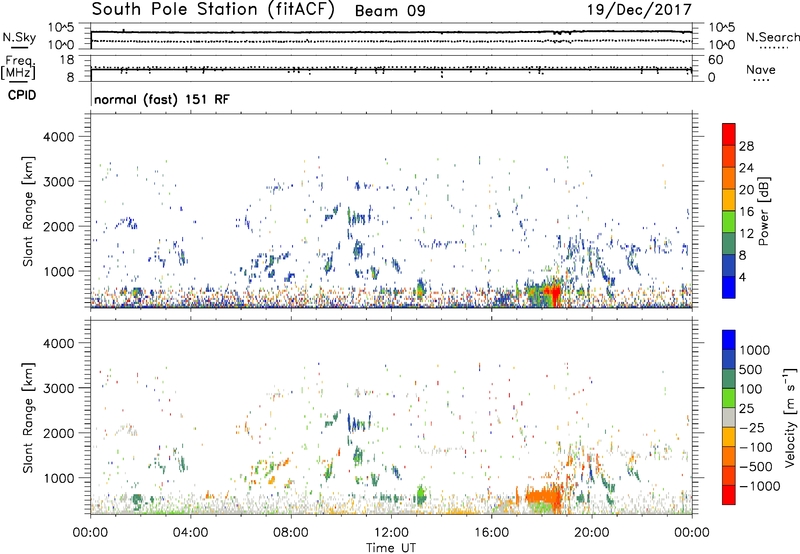Screen dimensions: 800x554
Task: Click the 'Velocity [m s-1]' color bar label
Action: point(790,417)
